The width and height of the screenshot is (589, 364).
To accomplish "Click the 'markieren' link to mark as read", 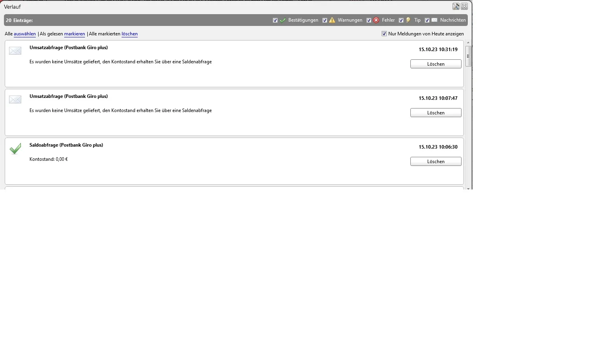I will click(x=74, y=34).
